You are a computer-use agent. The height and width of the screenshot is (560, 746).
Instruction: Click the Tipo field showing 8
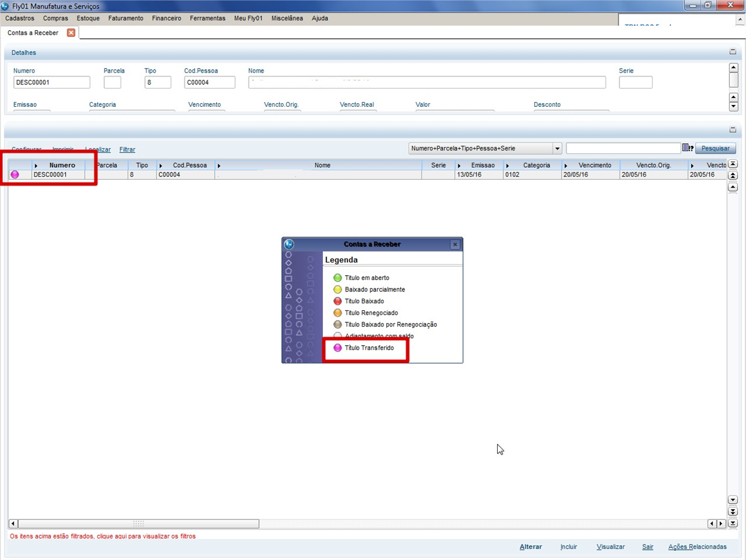coord(158,82)
